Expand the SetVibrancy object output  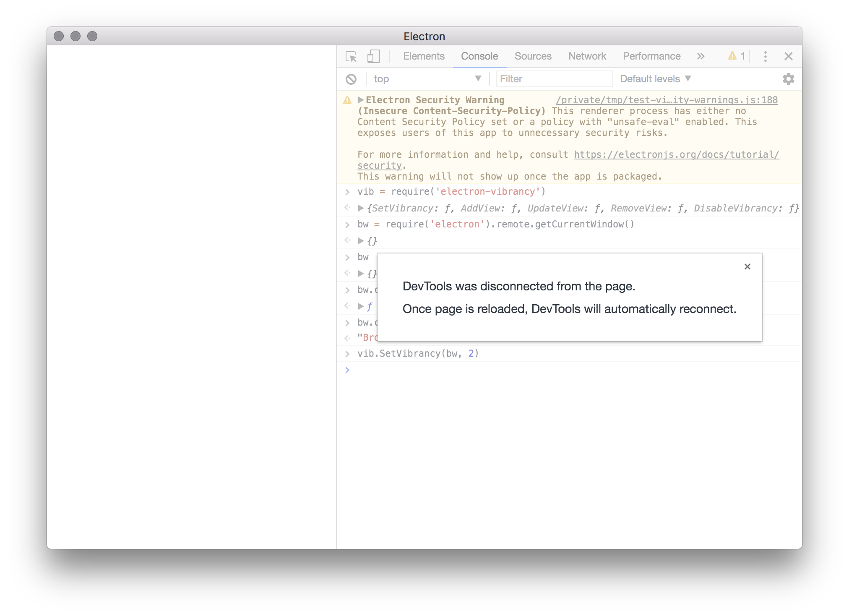(x=360, y=208)
